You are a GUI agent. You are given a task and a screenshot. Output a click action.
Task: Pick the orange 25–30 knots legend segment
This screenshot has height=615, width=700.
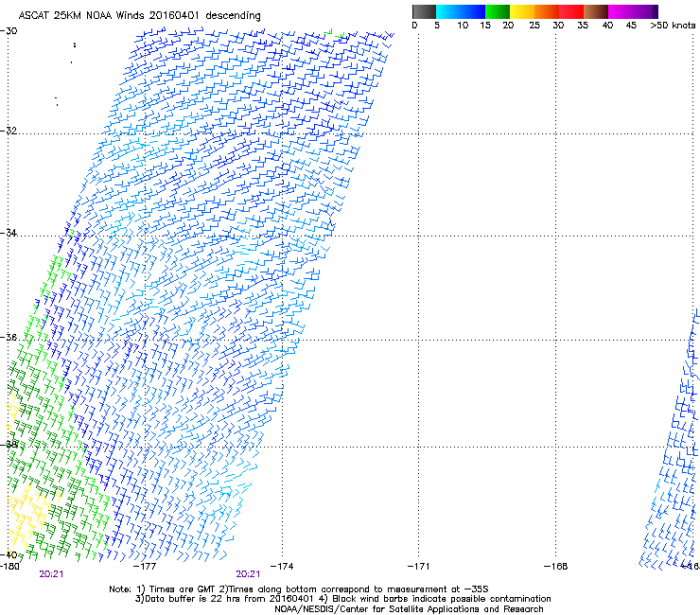point(547,11)
